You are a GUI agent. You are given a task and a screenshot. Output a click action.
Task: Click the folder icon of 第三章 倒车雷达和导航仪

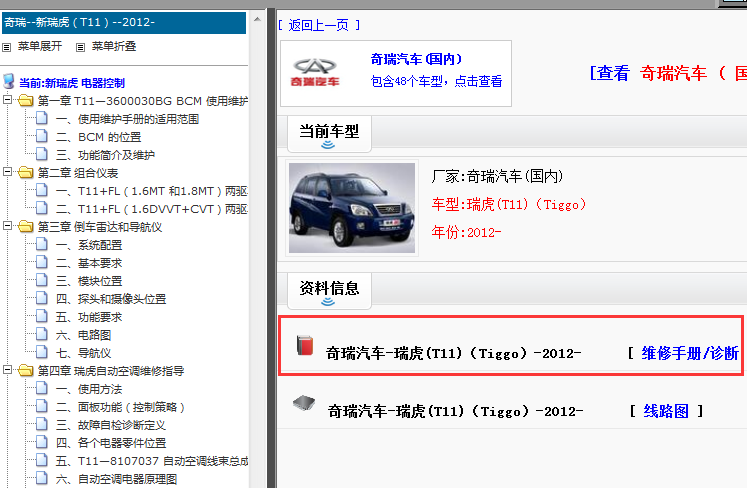point(26,226)
